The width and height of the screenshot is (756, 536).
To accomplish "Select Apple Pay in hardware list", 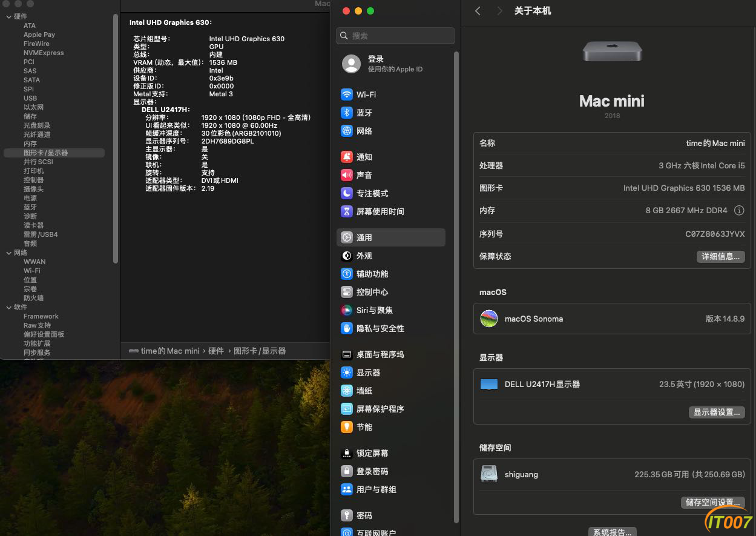I will point(39,35).
